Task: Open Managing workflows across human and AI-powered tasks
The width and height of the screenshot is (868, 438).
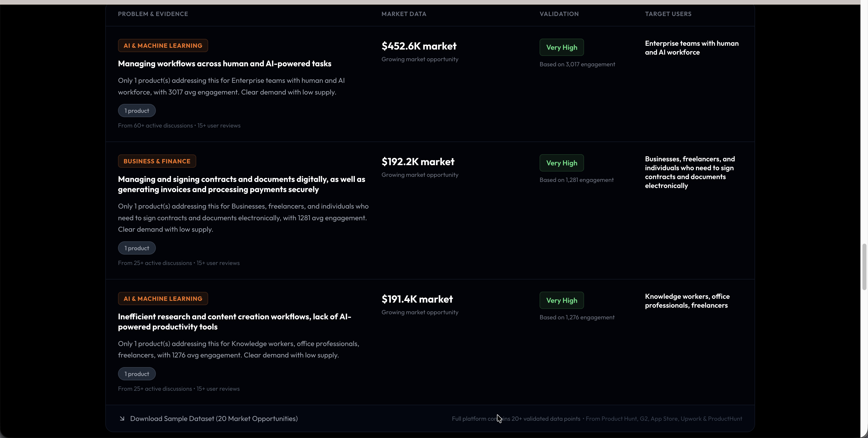Action: point(224,64)
